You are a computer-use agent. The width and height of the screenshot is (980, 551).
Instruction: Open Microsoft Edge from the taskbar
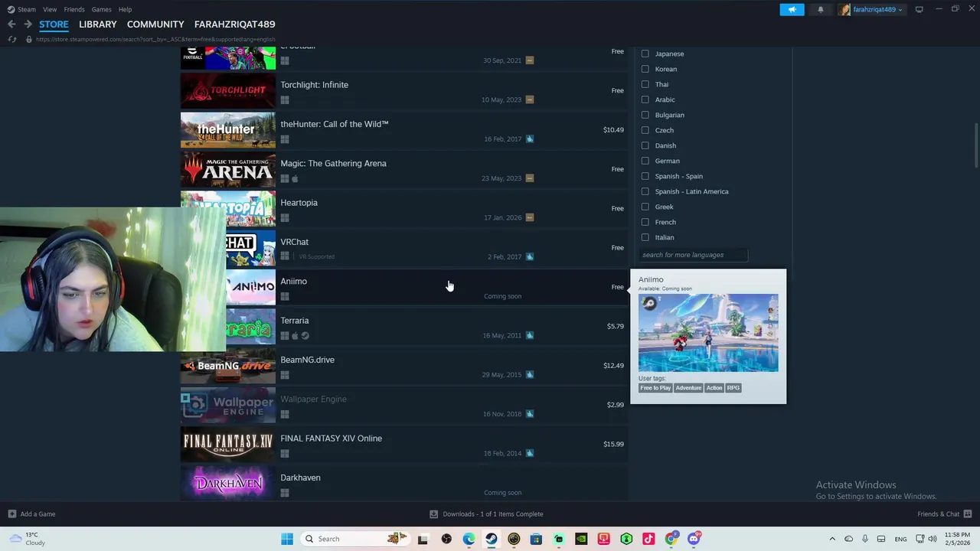(x=469, y=539)
